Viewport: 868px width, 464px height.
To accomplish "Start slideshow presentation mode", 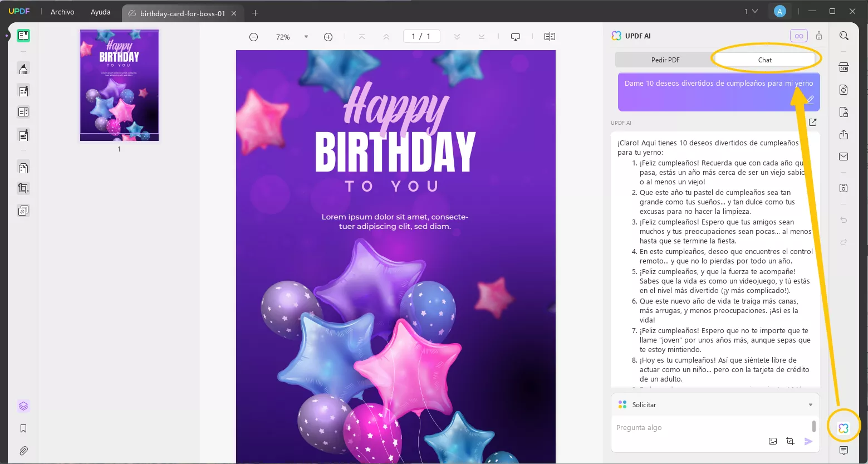I will point(516,37).
